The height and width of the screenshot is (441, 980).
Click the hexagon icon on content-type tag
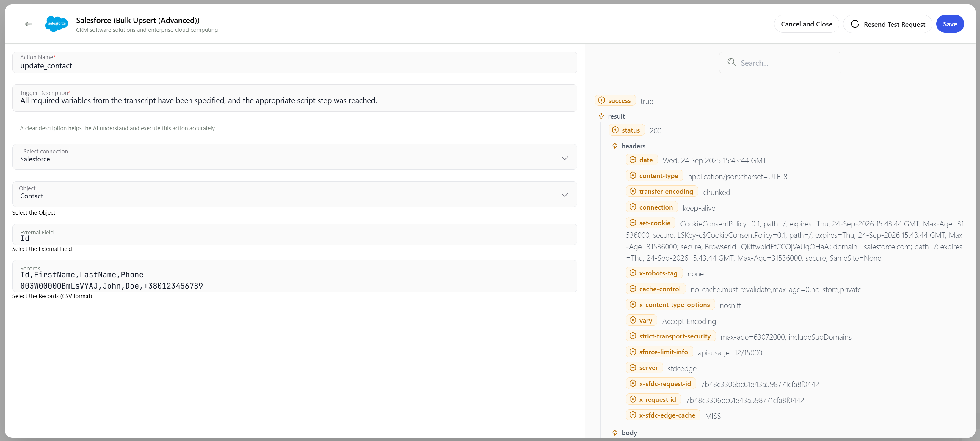coord(633,176)
